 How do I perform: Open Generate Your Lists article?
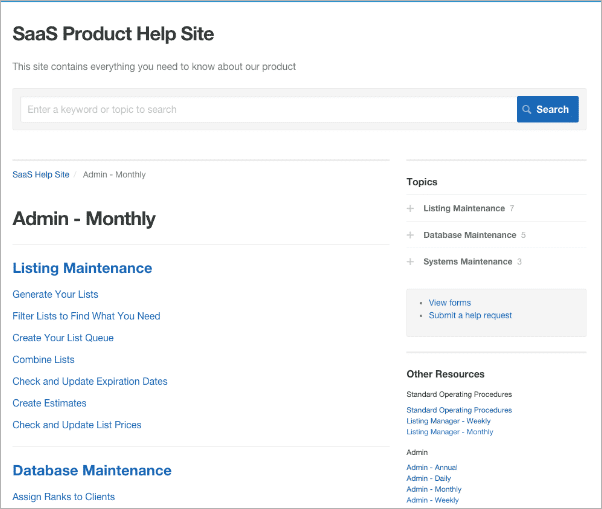pyautogui.click(x=55, y=294)
